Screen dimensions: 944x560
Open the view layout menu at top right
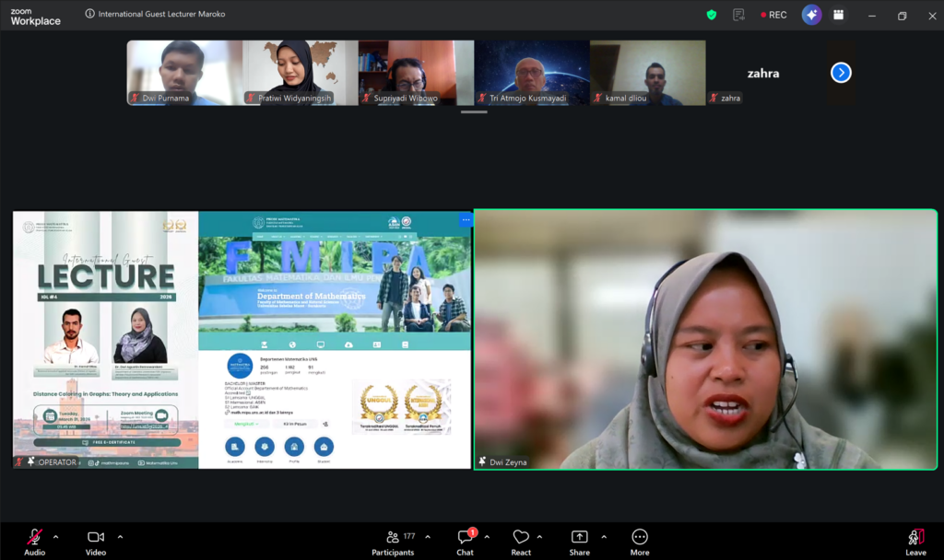click(838, 15)
